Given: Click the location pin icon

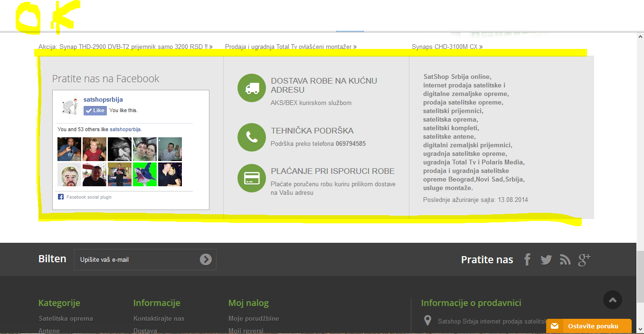Looking at the screenshot, I should 427,321.
